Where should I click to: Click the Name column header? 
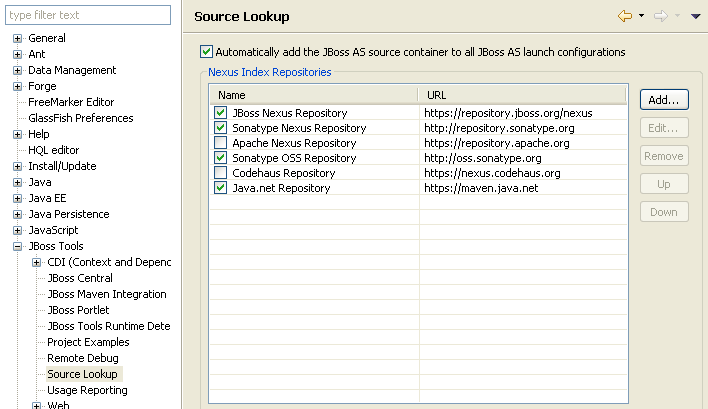click(314, 95)
